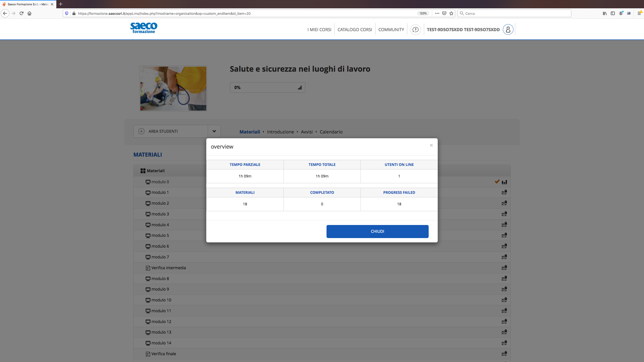
Task: Open CATALOGO CORSI menu item
Action: coord(355,30)
